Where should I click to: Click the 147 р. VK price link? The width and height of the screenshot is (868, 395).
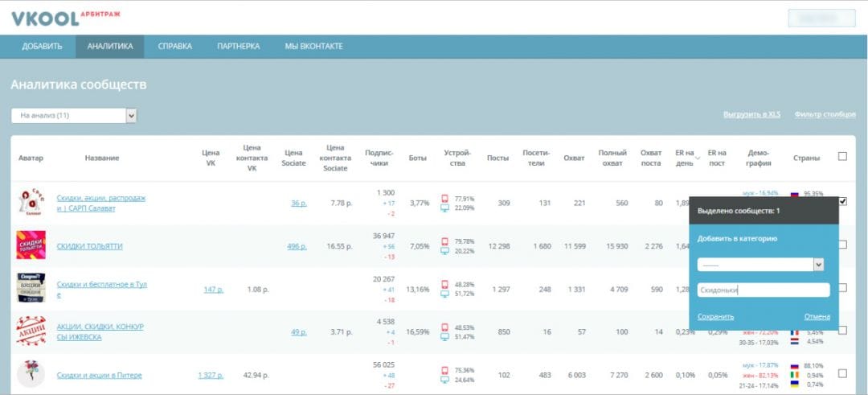[x=214, y=289]
